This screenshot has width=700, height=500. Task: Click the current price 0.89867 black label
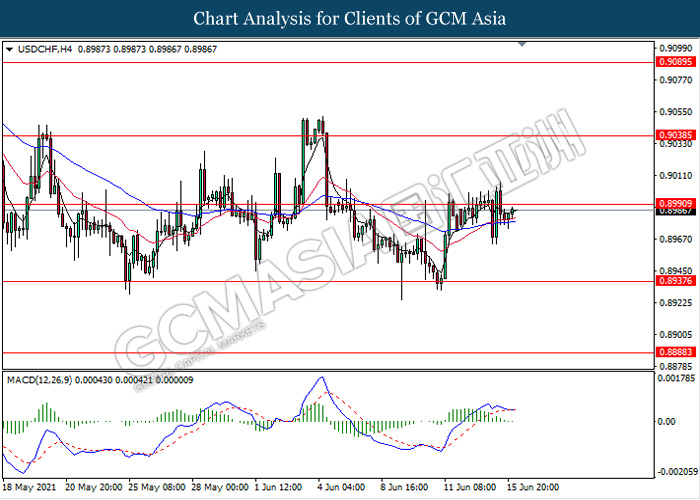pos(676,212)
